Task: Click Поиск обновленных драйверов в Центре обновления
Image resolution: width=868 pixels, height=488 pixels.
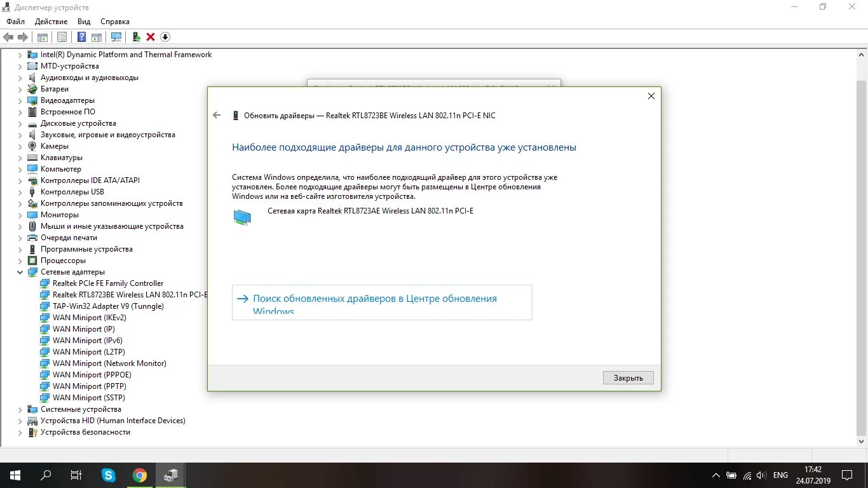Action: [382, 302]
